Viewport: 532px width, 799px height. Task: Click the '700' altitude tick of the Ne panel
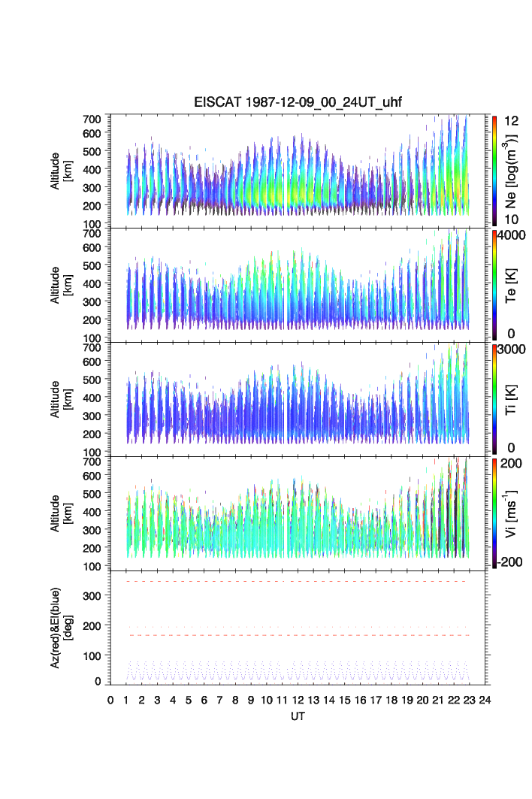[x=92, y=120]
